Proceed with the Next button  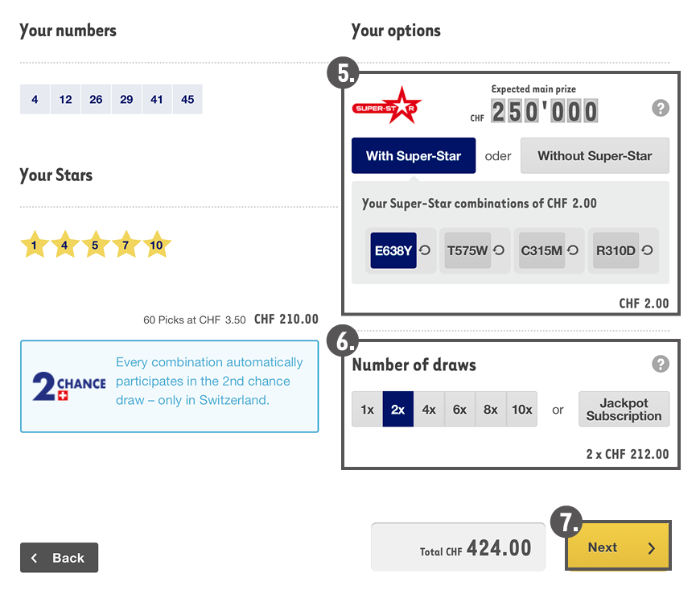click(618, 547)
